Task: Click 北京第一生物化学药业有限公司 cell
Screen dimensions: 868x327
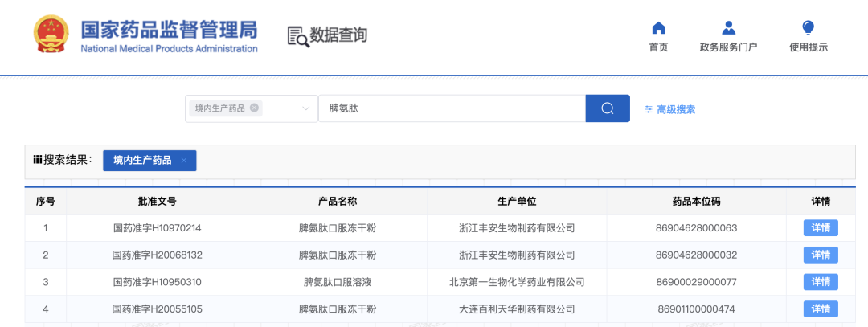Action: point(517,282)
